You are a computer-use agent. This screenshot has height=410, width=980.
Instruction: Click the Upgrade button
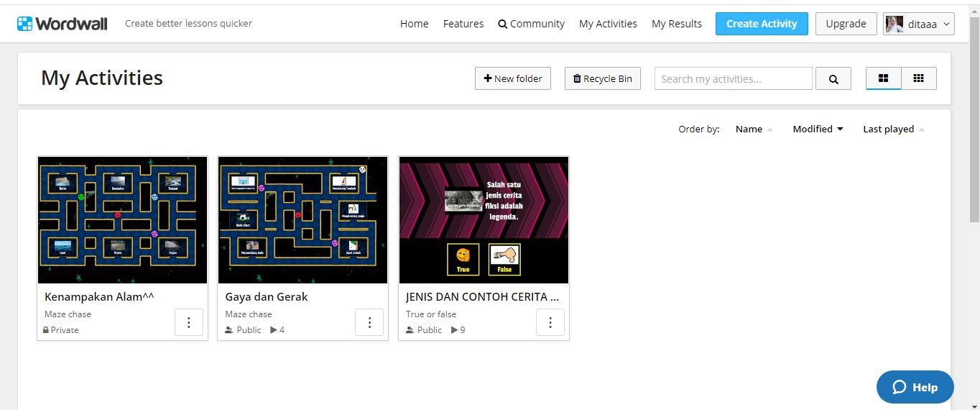(846, 24)
